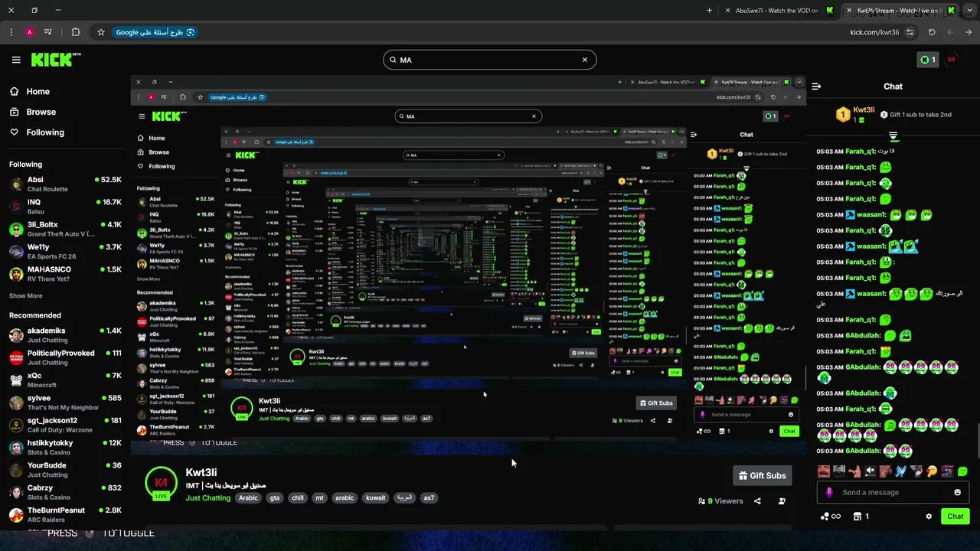
Task: Open the channel points infinity icon
Action: 831,517
